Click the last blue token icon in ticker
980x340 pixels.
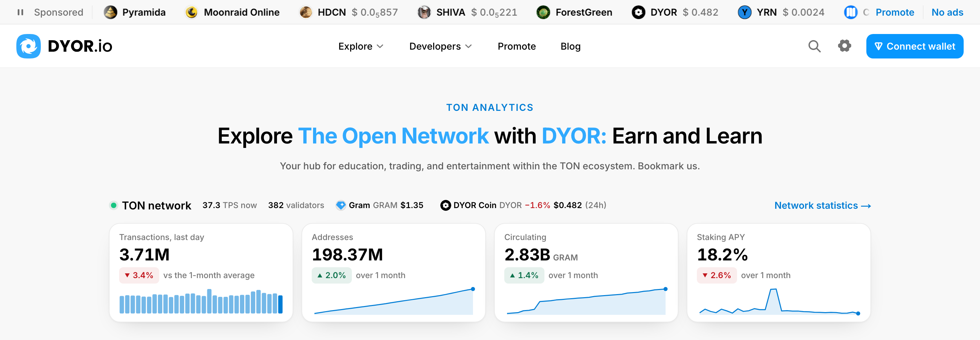click(x=851, y=12)
